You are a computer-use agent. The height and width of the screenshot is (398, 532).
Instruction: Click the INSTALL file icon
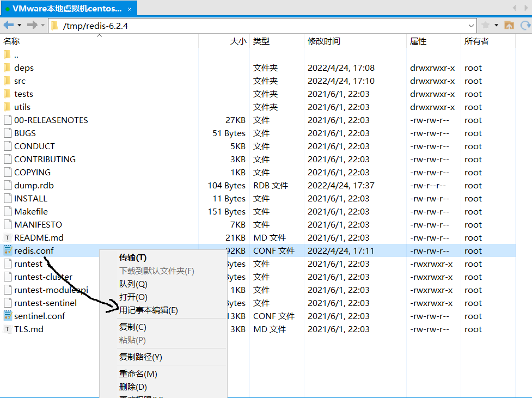8,198
